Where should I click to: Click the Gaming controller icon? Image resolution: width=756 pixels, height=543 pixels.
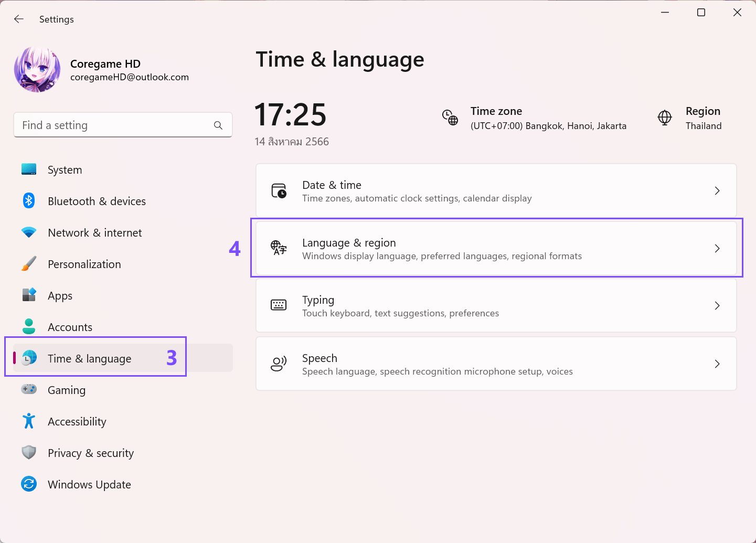tap(29, 389)
